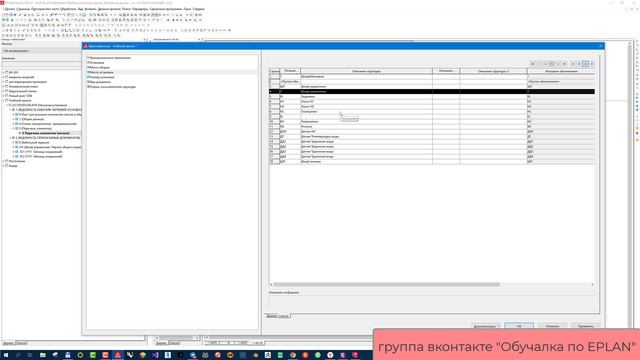640x360 pixels.
Task: Click the Отмена button
Action: (x=552, y=326)
